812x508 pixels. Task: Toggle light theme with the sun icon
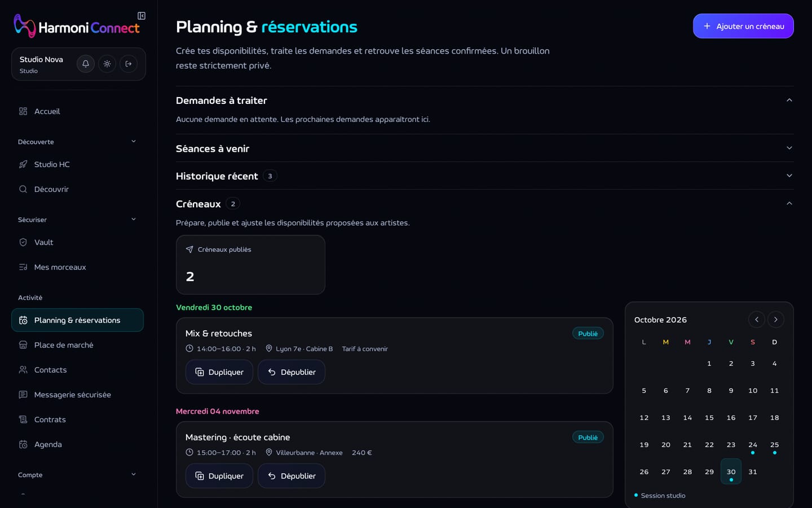point(107,64)
